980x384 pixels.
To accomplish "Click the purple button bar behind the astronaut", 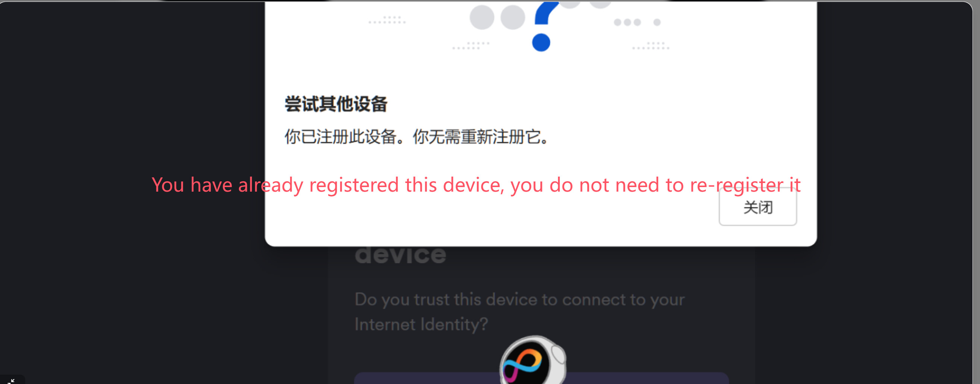I will pos(541,378).
